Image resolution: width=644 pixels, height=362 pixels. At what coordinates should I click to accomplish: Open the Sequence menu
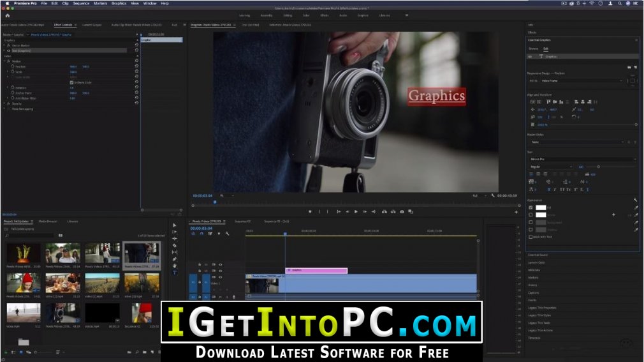81,3
